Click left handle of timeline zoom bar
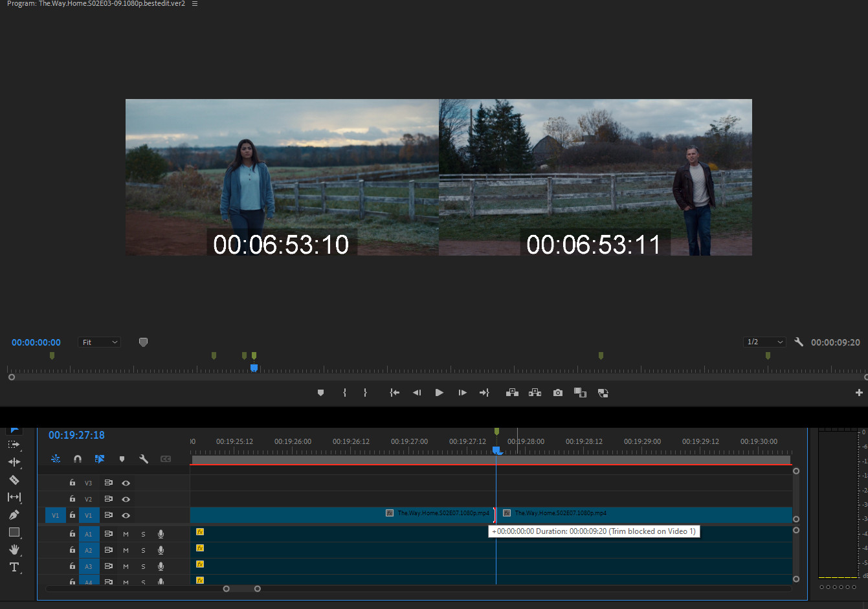Screen dimensions: 868x609 (x=226, y=589)
